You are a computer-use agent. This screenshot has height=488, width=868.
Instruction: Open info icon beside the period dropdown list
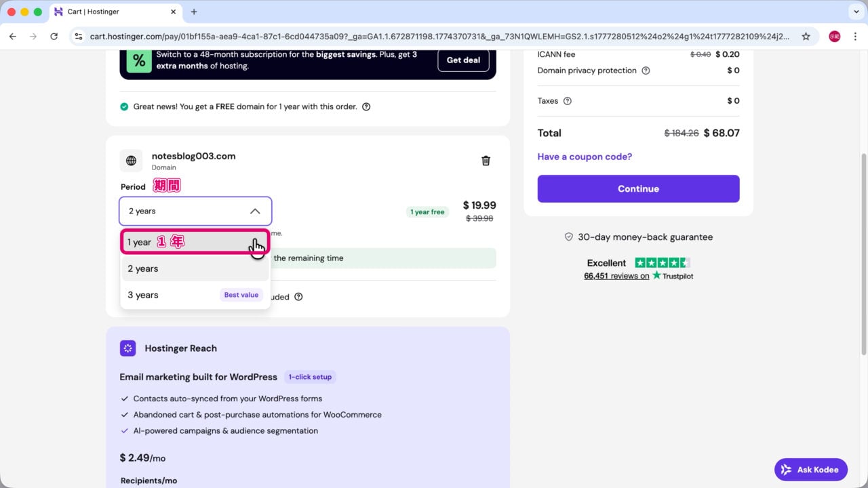point(298,297)
